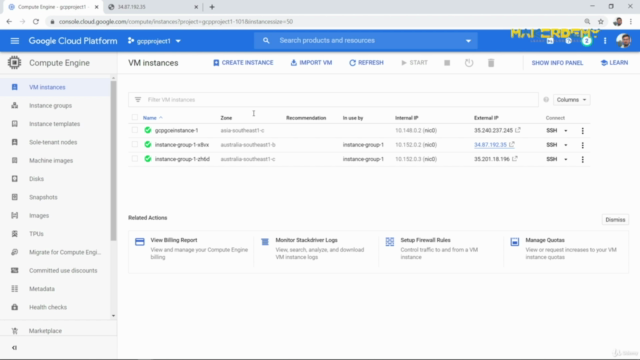This screenshot has height=360, width=640.
Task: Click SHOW INFO PANEL button
Action: 557,63
